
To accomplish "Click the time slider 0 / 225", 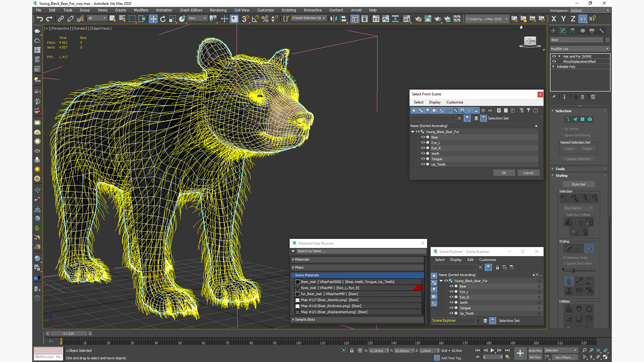I will pos(69,334).
